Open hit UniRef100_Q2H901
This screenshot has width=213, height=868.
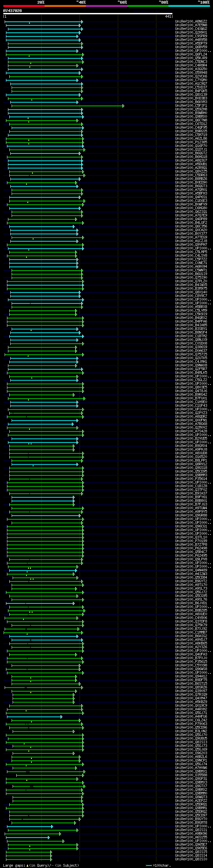[191, 33]
